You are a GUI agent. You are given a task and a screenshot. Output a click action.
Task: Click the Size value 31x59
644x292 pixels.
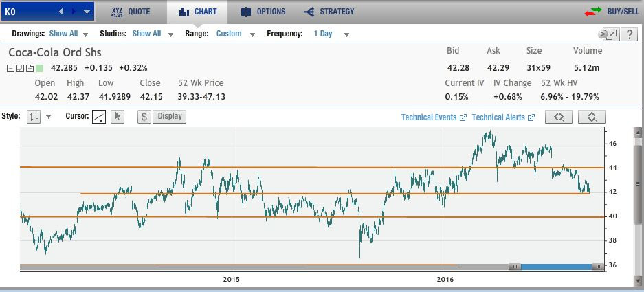[538, 68]
